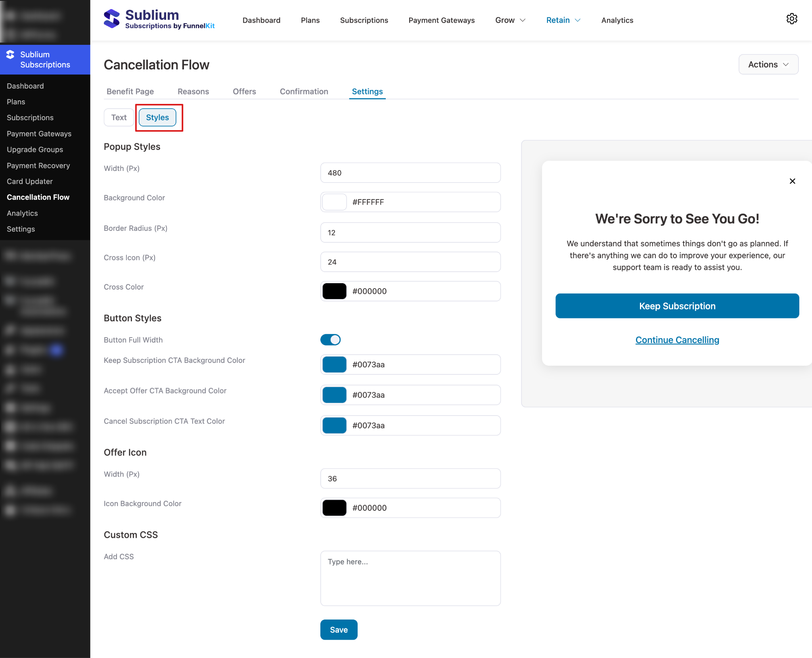Image resolution: width=812 pixels, height=658 pixels.
Task: Click Continue Cancelling link in preview
Action: pyautogui.click(x=677, y=340)
